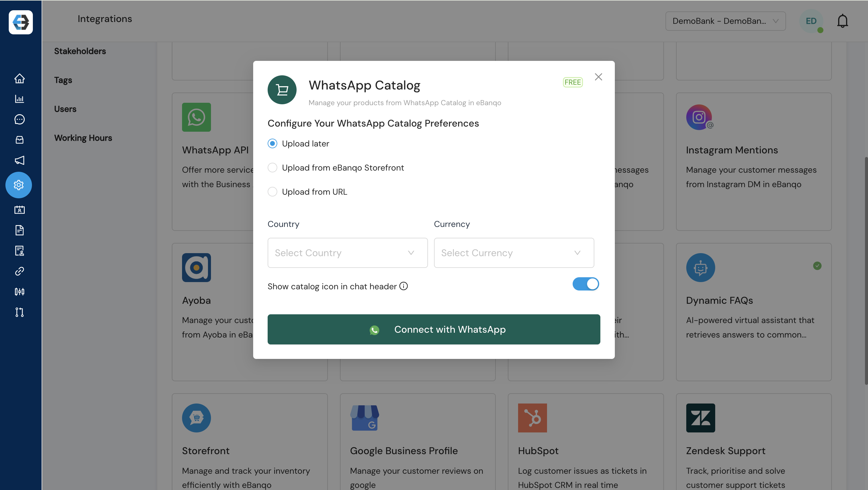Open the sliders controls icon in sidebar

pyautogui.click(x=20, y=291)
